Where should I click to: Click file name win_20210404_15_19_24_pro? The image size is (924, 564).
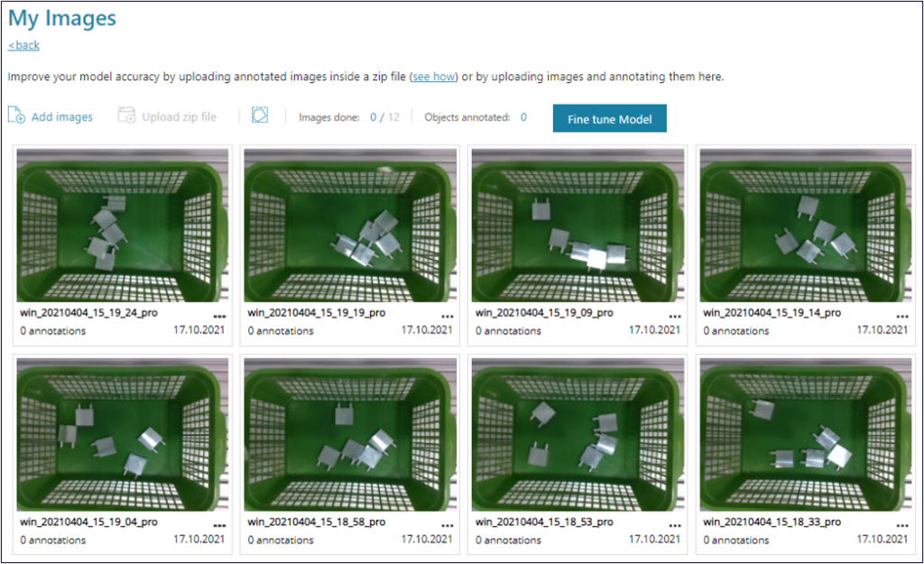tap(89, 313)
